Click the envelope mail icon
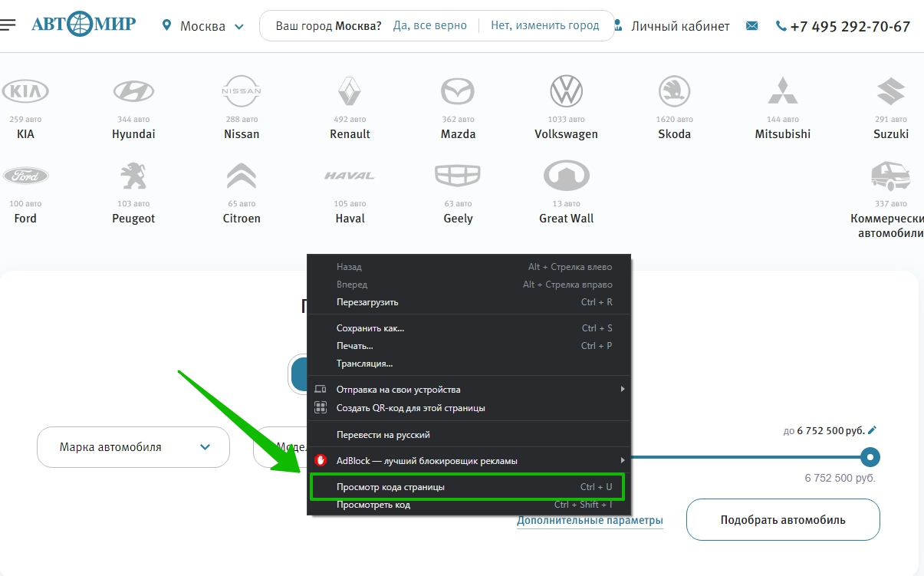This screenshot has height=576, width=924. (x=751, y=26)
